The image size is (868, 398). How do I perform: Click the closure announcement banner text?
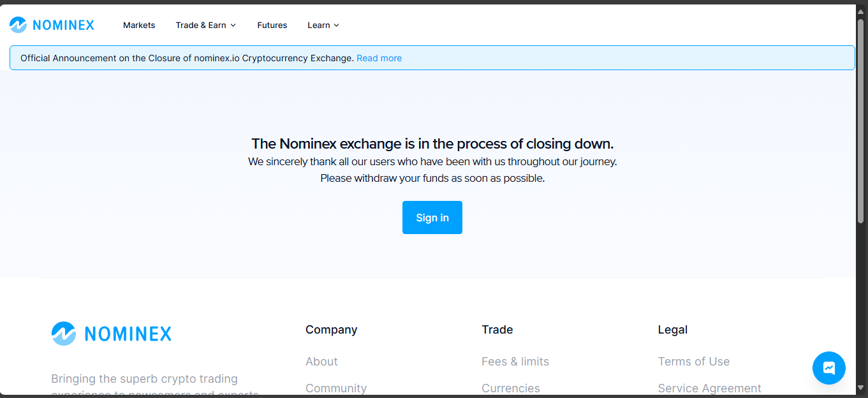tap(187, 58)
